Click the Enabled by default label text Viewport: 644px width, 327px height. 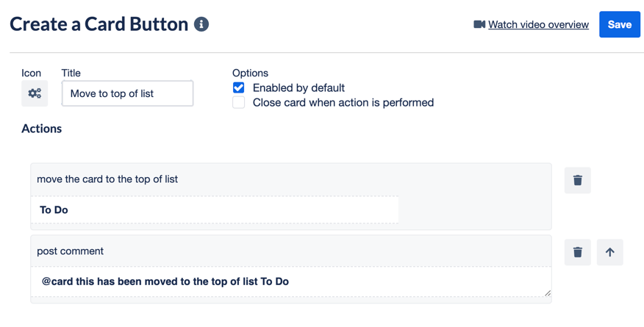pos(298,87)
